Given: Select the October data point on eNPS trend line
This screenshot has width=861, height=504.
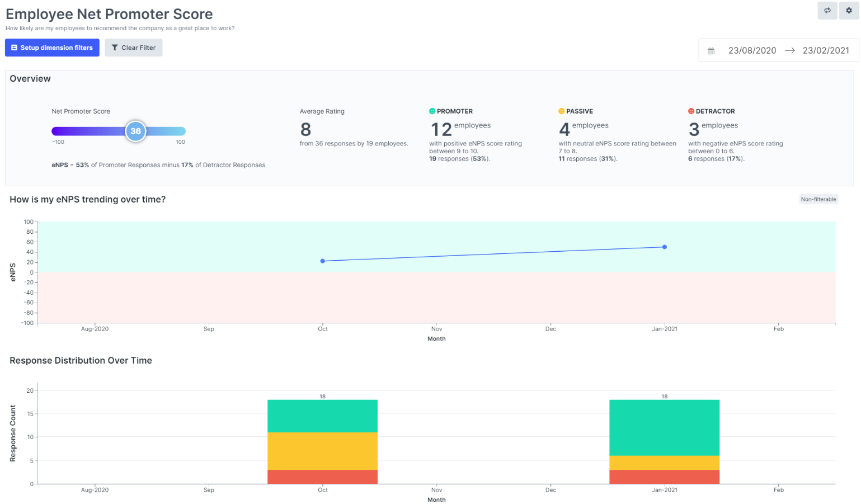Looking at the screenshot, I should [x=322, y=261].
